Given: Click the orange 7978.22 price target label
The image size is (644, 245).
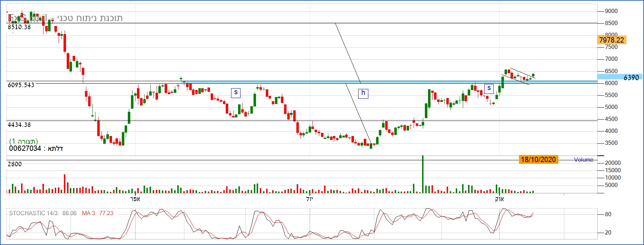Looking at the screenshot, I should (612, 40).
